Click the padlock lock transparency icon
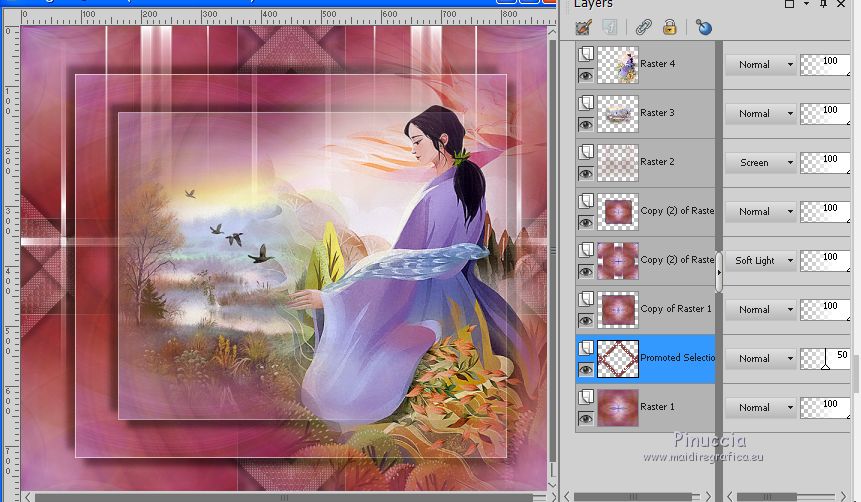861x502 pixels. (669, 27)
